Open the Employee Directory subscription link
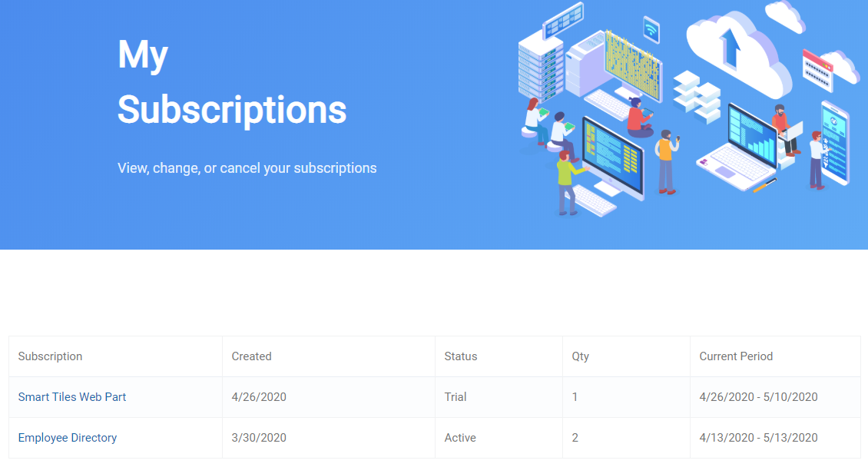This screenshot has width=868, height=467. [x=68, y=438]
